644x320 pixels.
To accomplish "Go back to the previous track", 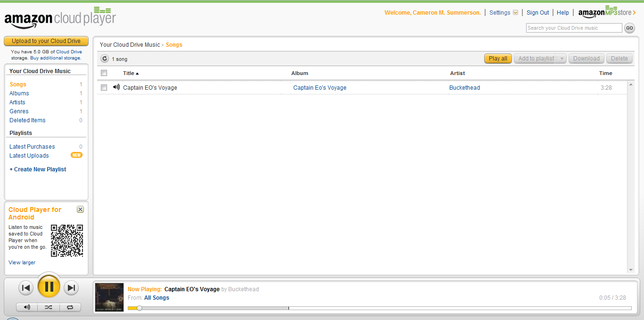I will (26, 287).
